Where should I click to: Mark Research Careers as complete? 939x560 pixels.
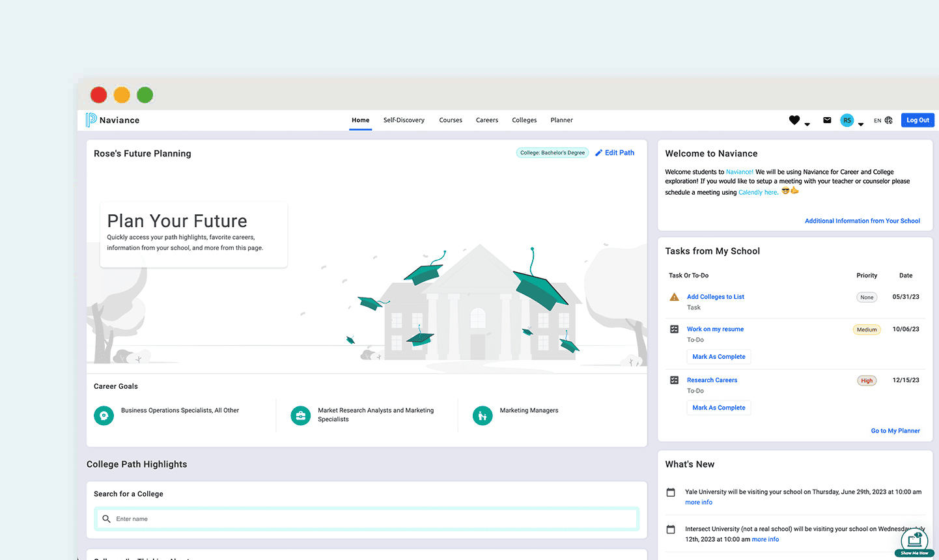pos(718,408)
